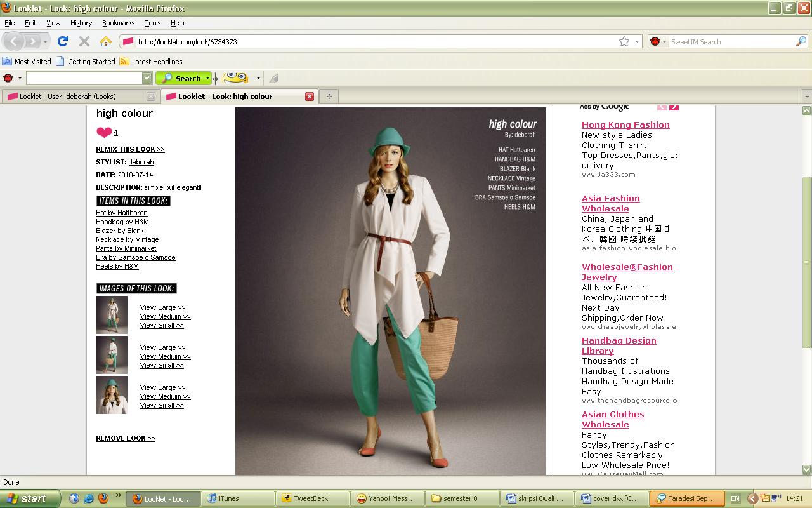Click the first look thumbnail image
The image size is (812, 508).
(112, 315)
